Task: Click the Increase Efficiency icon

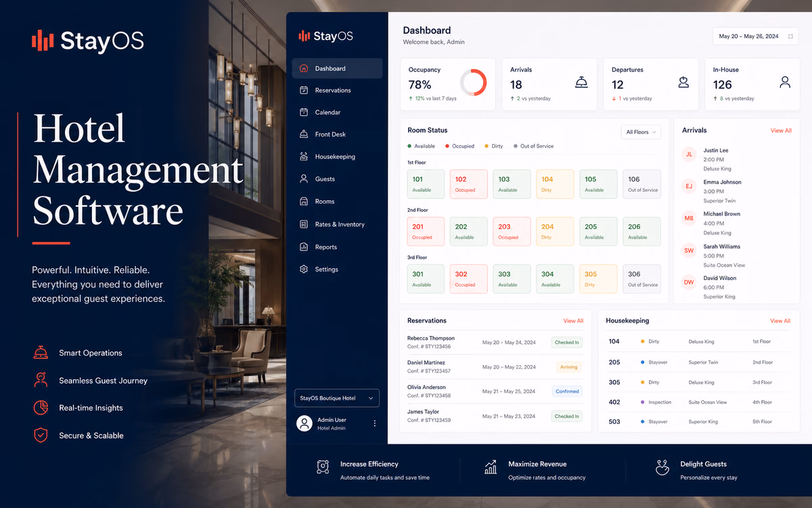Action: point(323,467)
